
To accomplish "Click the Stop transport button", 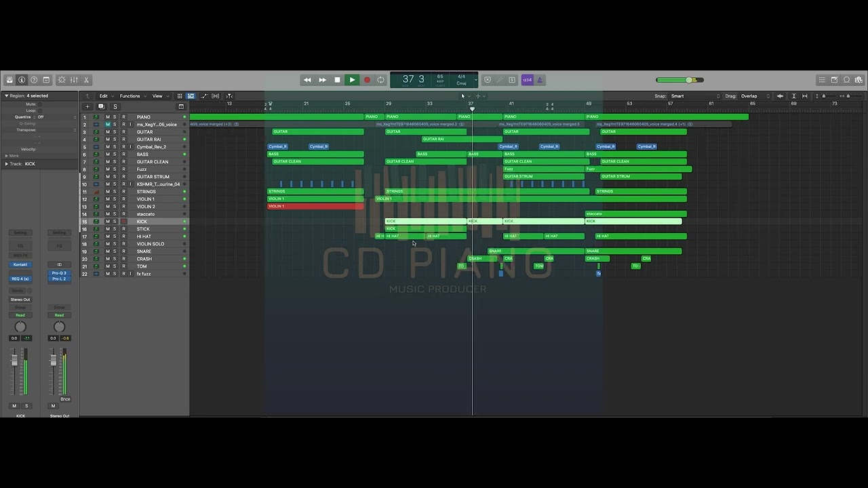I will pyautogui.click(x=337, y=80).
